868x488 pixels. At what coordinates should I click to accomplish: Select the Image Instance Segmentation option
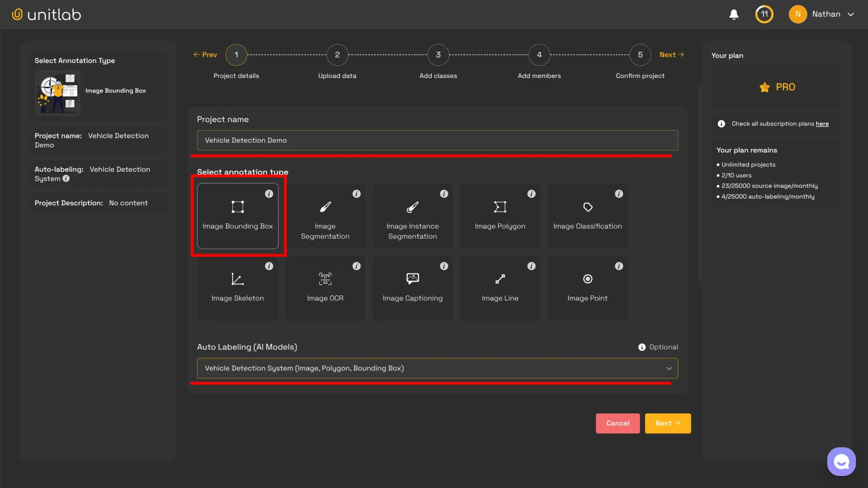412,216
